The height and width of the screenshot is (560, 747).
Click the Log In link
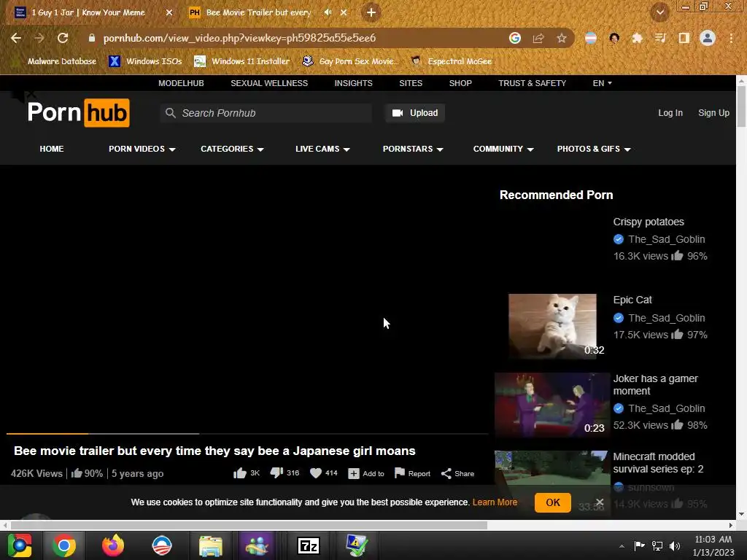point(670,113)
